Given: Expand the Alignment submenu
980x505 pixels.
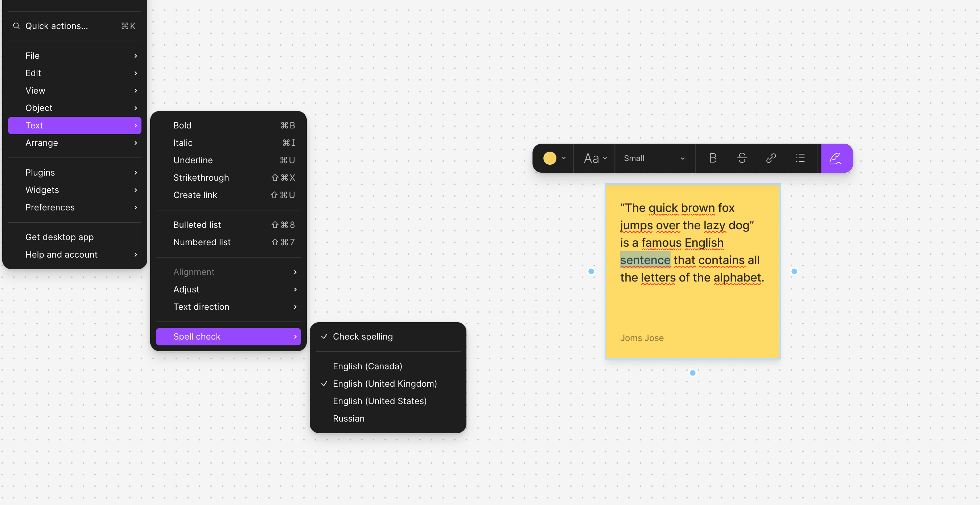Looking at the screenshot, I should click(x=228, y=272).
